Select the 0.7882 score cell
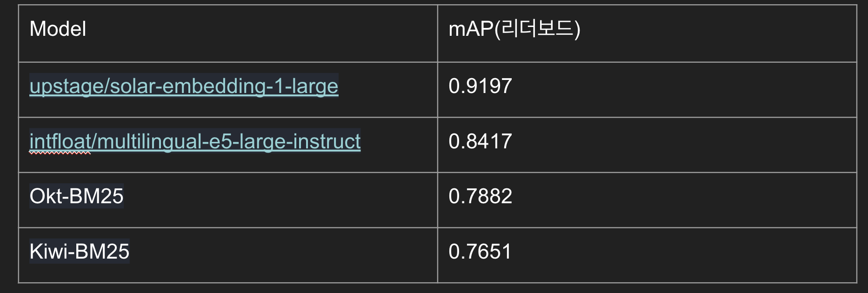Viewport: 868px width, 293px height. pos(647,200)
